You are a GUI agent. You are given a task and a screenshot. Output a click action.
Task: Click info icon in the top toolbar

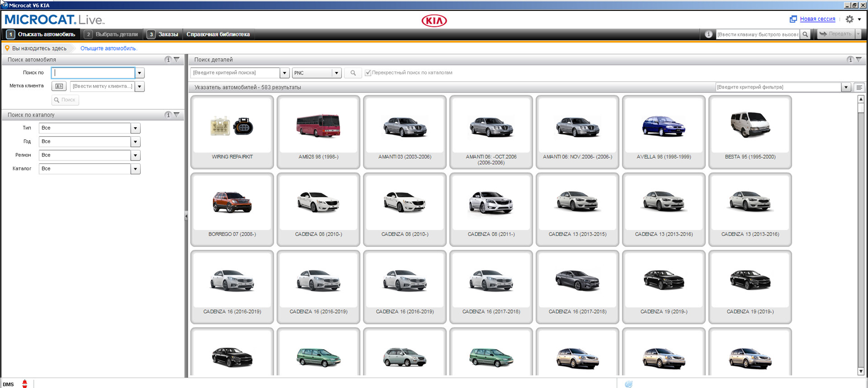(709, 34)
